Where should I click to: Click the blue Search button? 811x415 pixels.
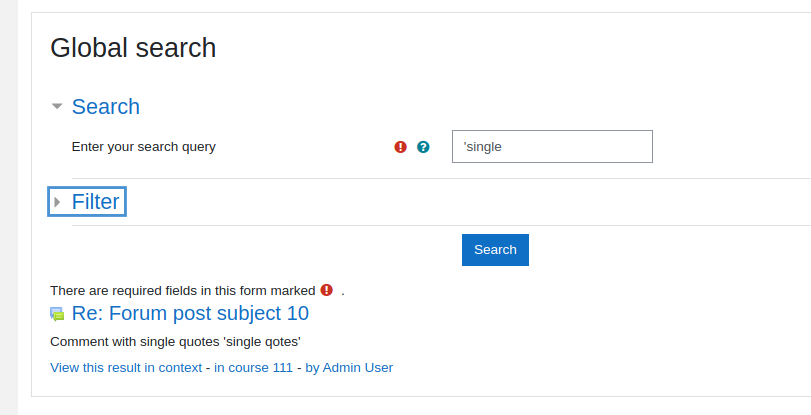pyautogui.click(x=495, y=250)
